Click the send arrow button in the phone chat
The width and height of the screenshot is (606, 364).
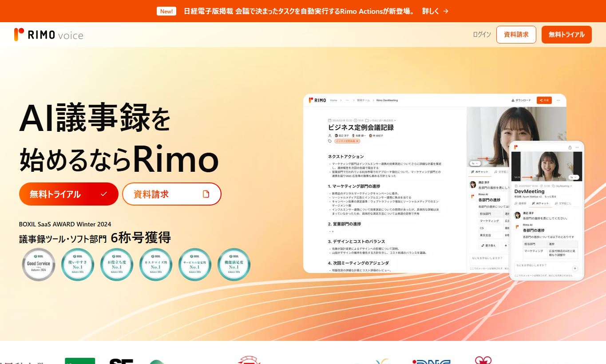(x=575, y=268)
